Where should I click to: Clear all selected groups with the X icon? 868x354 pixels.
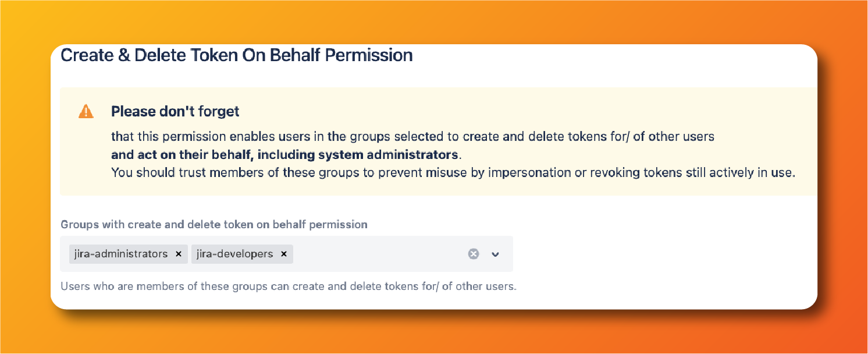[473, 254]
